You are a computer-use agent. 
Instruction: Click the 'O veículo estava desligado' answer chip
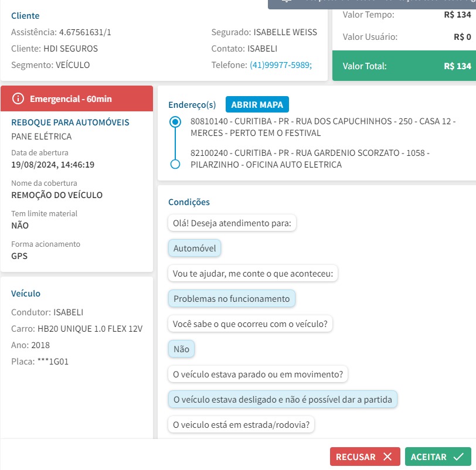283,399
